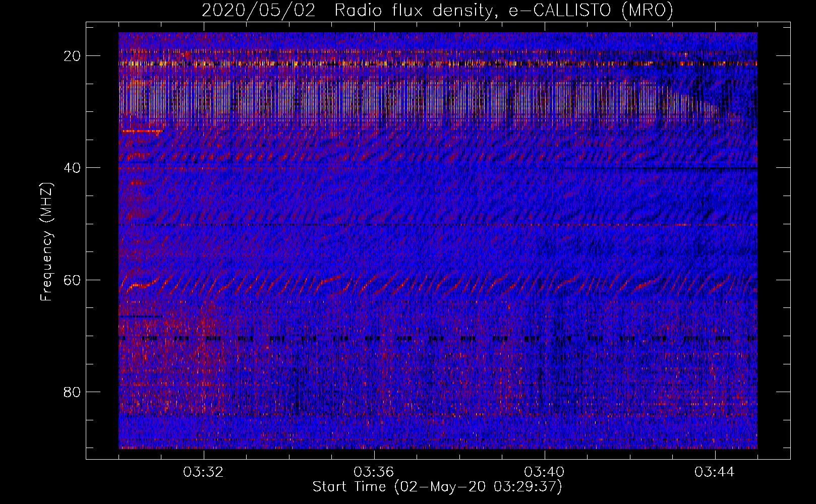Click the plot title "Radio flux density, e-CALLISTO (MRO)"
This screenshot has width=816, height=504.
click(504, 10)
